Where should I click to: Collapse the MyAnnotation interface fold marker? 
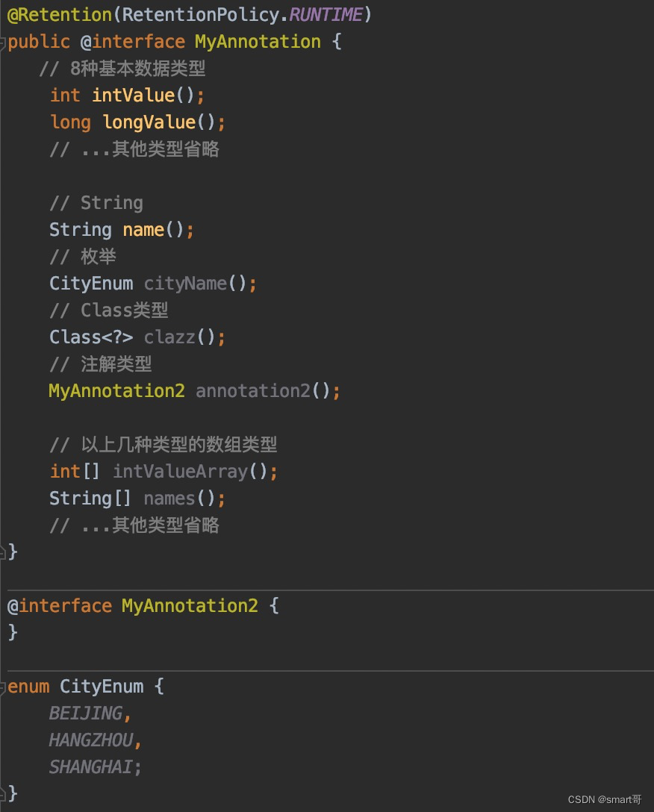(2, 43)
